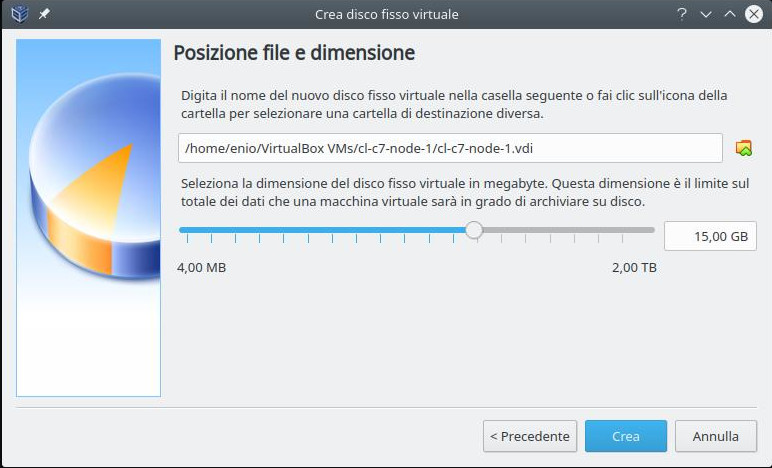Open the destination folder browser icon
772x468 pixels.
743,148
